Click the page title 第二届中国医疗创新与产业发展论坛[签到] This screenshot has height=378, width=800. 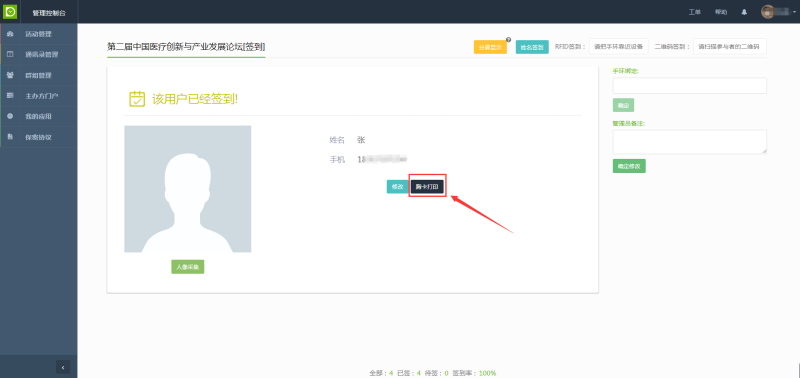186,47
